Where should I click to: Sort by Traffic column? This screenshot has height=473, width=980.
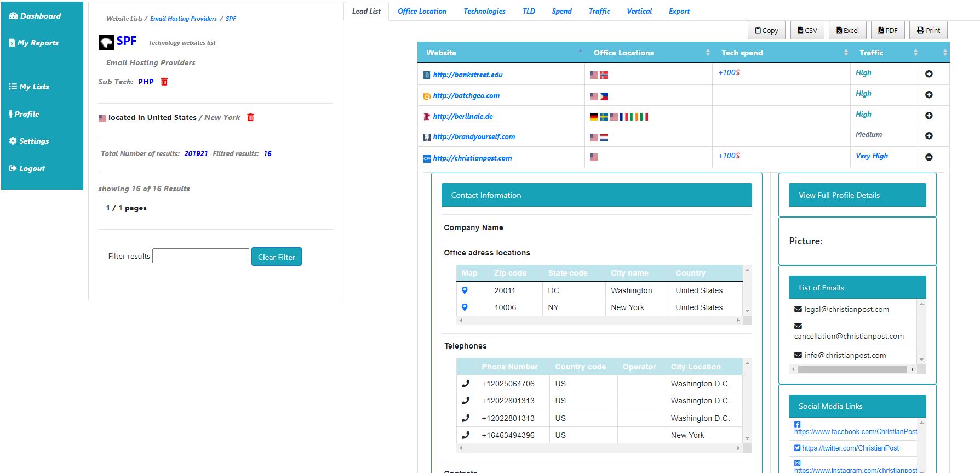885,53
